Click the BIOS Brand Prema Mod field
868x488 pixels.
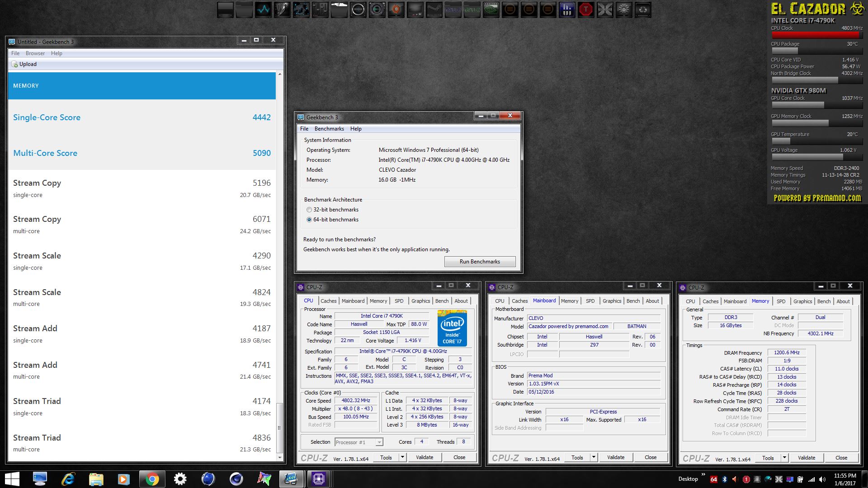point(594,375)
